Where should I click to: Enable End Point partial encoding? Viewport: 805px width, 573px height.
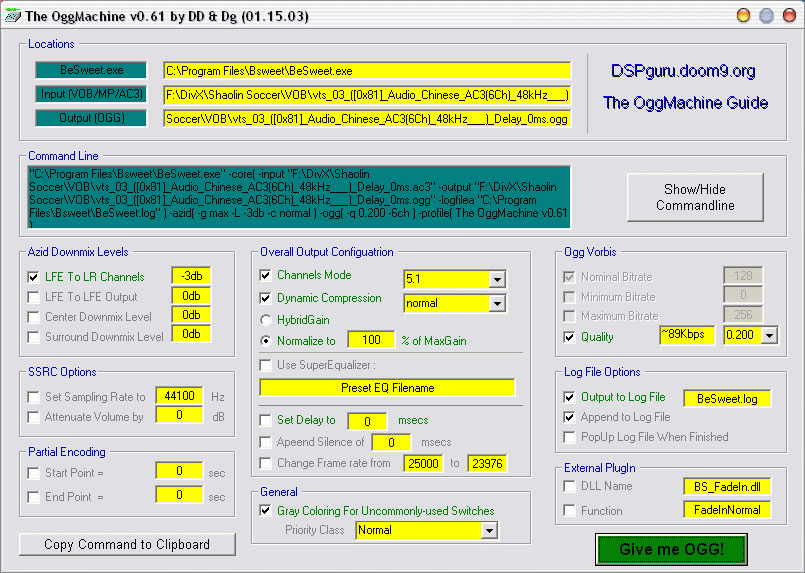pos(33,497)
